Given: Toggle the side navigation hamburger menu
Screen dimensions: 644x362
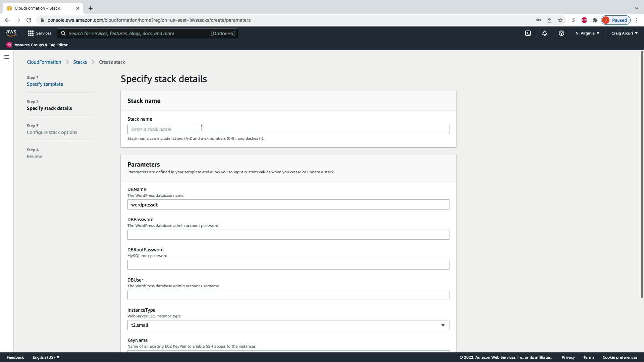Looking at the screenshot, I should click(x=7, y=57).
